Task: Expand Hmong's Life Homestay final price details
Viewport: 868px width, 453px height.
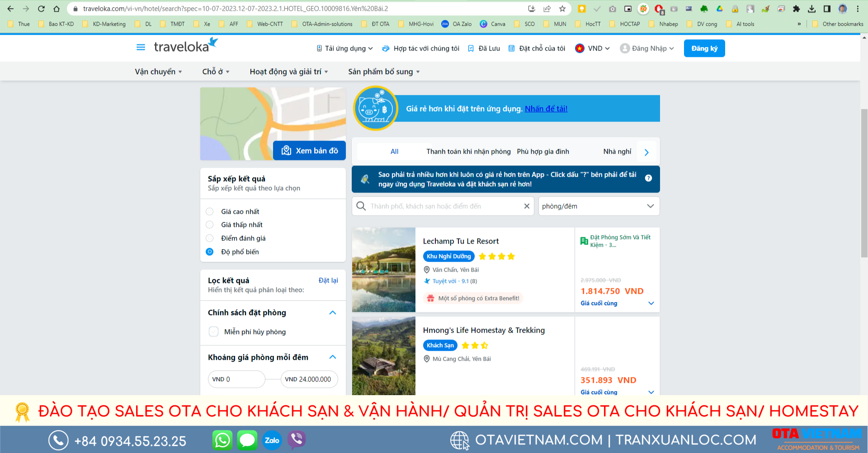Action: coord(651,392)
